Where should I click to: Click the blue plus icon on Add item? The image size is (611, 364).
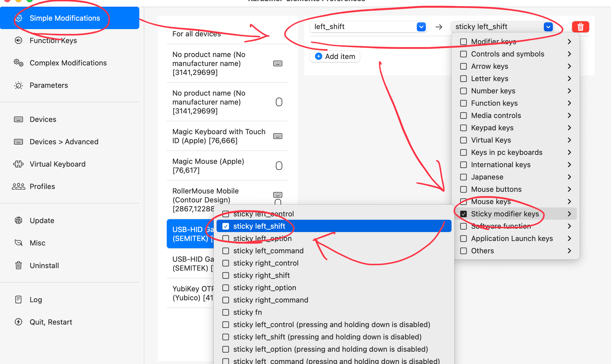click(x=319, y=56)
